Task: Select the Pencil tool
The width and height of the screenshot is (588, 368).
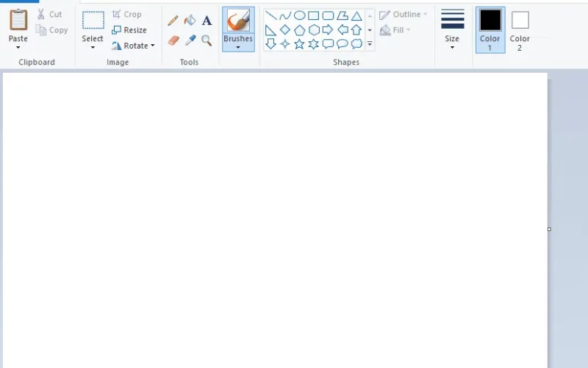Action: coord(173,21)
